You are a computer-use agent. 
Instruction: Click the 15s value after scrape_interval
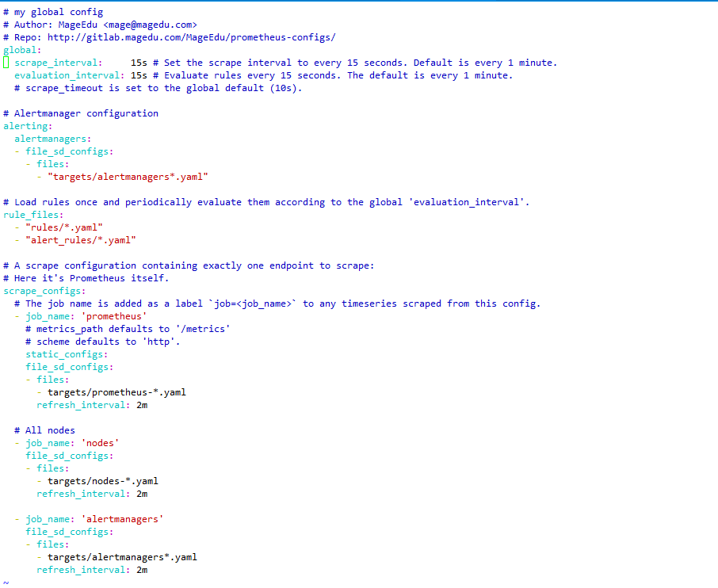click(139, 63)
